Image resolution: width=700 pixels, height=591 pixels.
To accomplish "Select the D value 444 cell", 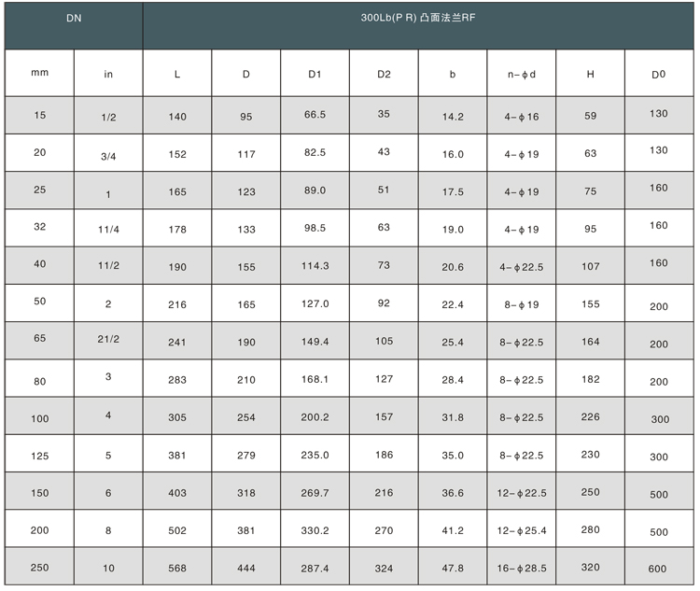I will (246, 567).
